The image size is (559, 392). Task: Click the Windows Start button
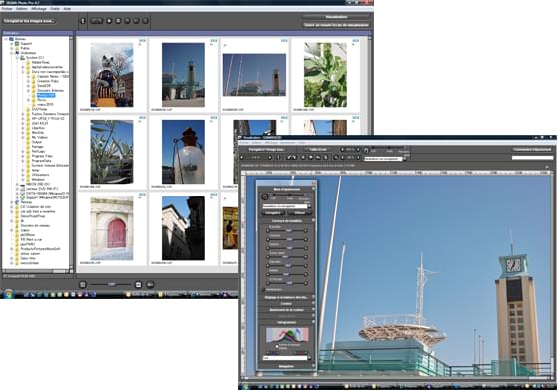point(8,294)
